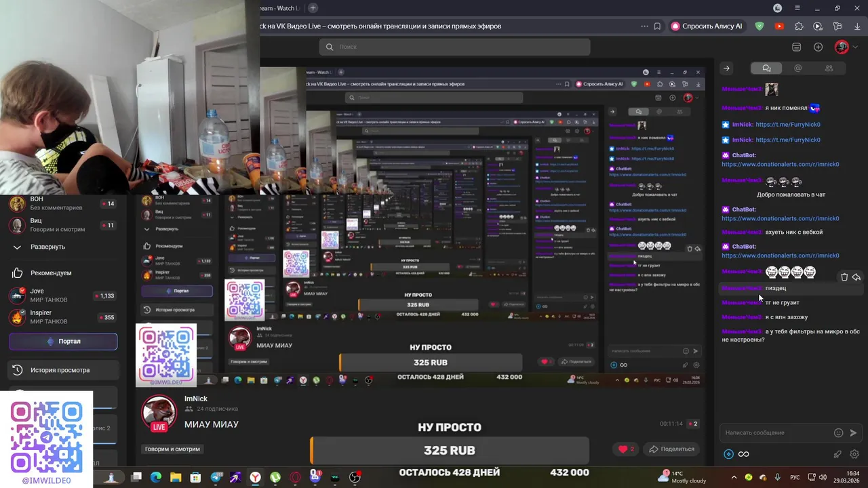Switch to the chat participants tab
868x488 pixels.
click(x=829, y=68)
